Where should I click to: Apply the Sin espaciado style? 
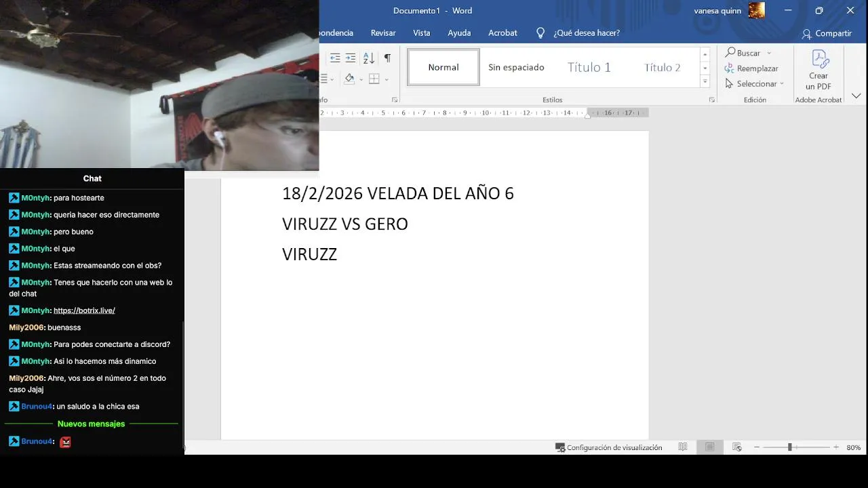pos(516,67)
